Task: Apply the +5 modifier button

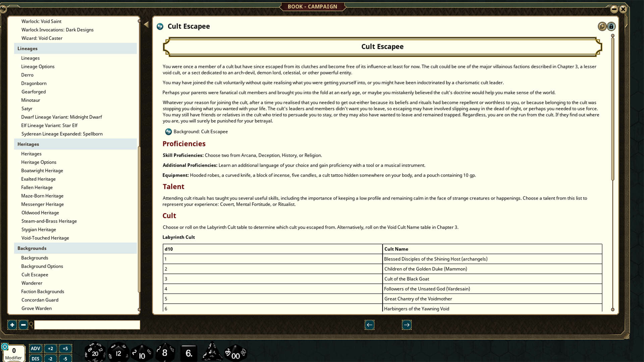Action: coord(65,348)
